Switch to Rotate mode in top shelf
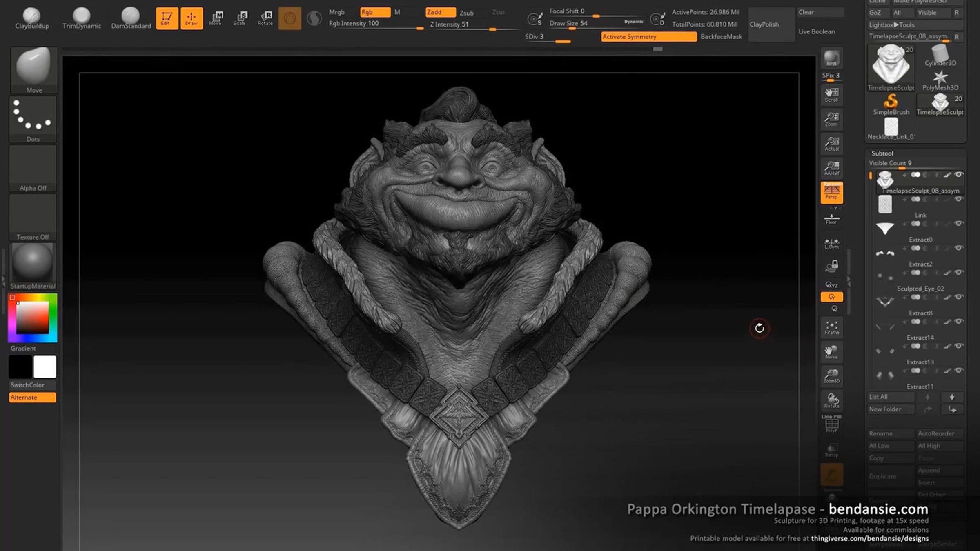The image size is (980, 551). 265,18
